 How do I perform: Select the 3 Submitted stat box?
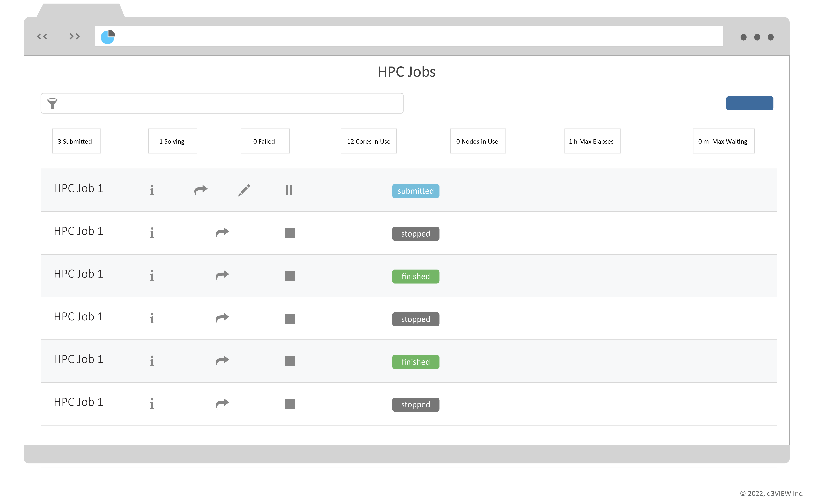coord(76,141)
